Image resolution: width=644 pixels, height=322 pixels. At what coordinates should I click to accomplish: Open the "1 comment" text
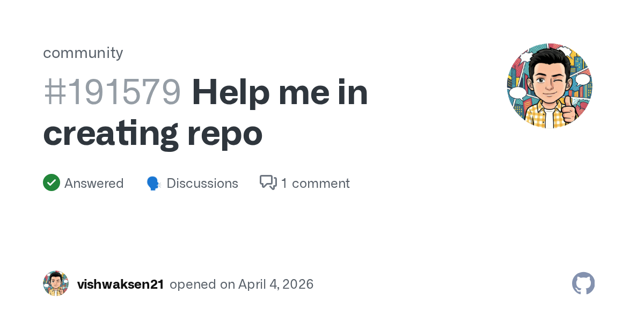[315, 184]
